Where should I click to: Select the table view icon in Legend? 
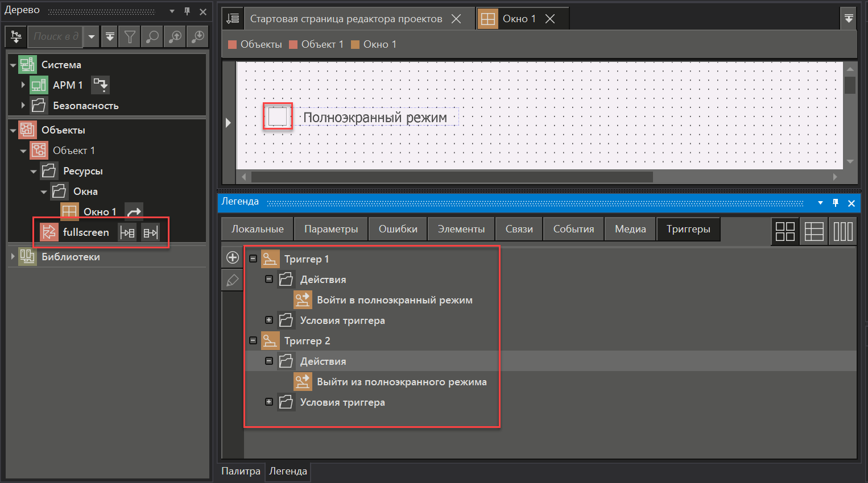(x=814, y=231)
